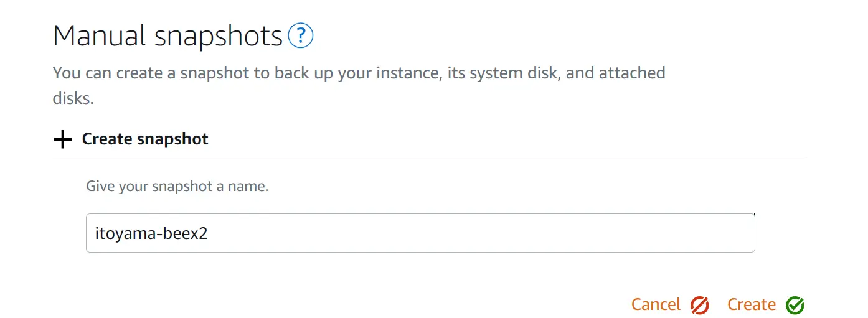868x318 pixels.
Task: Select the 'Give your snapshot a name.' label
Action: (177, 186)
